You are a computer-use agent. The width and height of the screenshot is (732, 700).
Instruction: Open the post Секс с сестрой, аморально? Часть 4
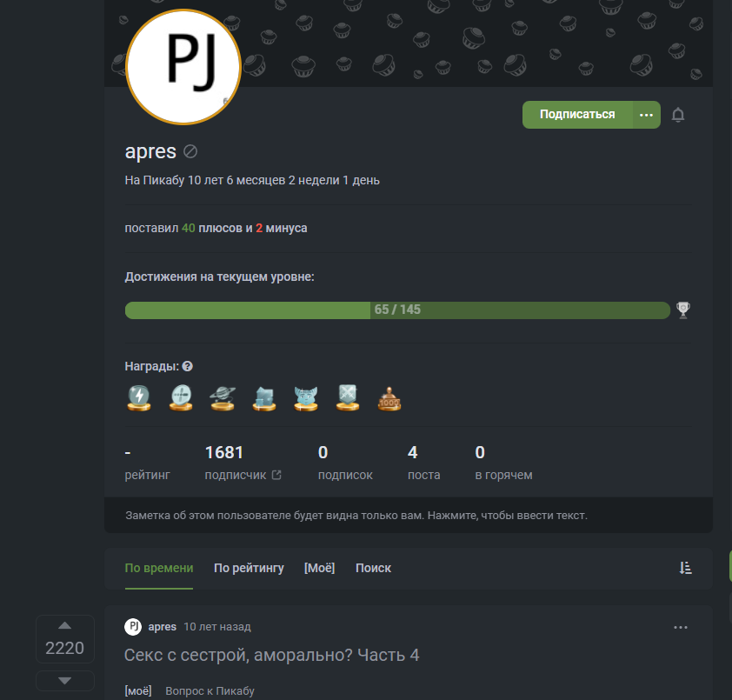(272, 655)
